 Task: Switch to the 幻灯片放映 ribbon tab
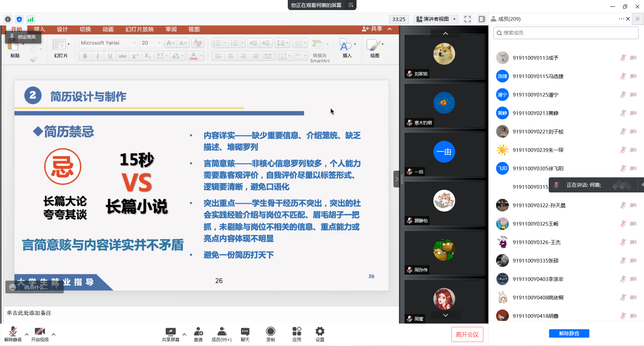pyautogui.click(x=140, y=30)
